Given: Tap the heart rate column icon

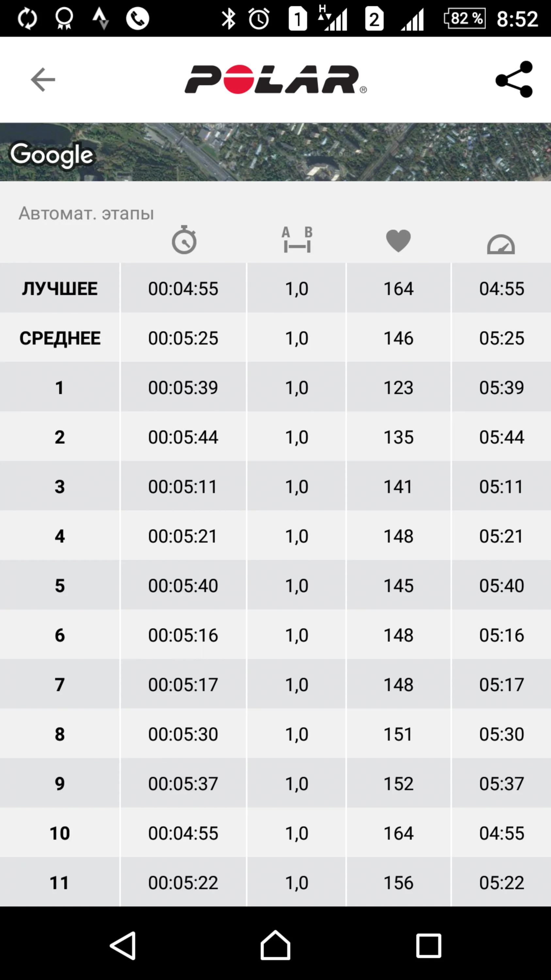Looking at the screenshot, I should (x=398, y=240).
